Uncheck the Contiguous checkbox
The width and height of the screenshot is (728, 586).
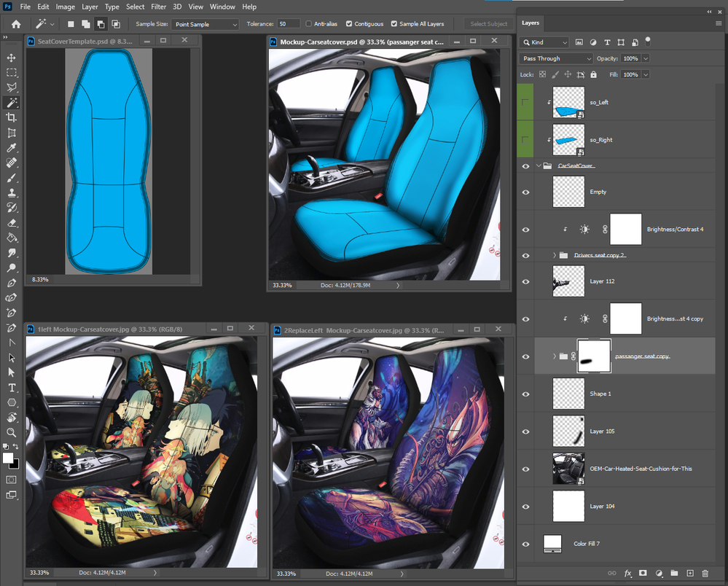349,23
